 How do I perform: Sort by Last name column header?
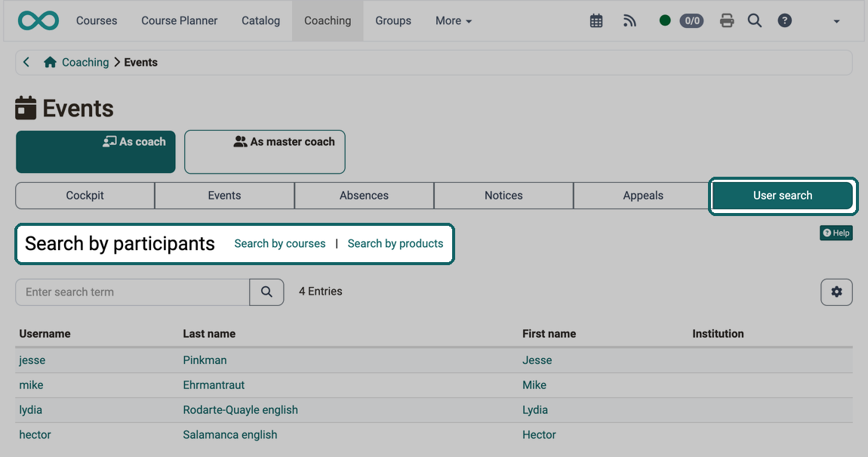point(209,333)
